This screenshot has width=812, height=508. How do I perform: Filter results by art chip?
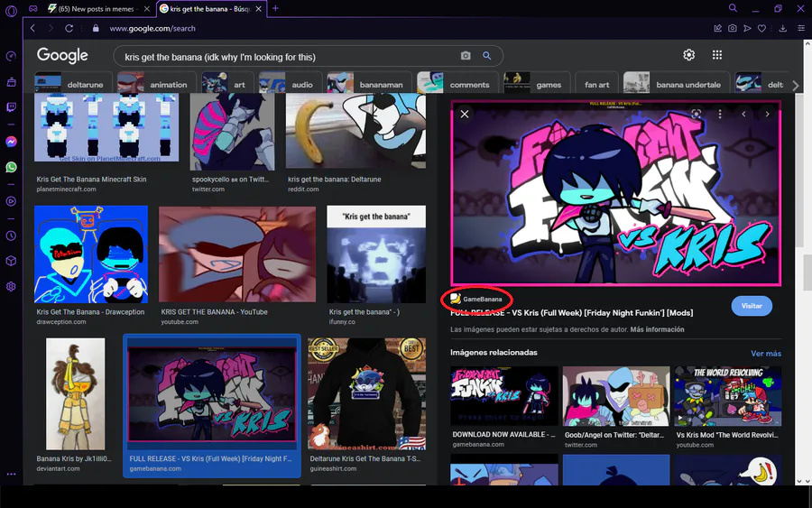(x=227, y=84)
